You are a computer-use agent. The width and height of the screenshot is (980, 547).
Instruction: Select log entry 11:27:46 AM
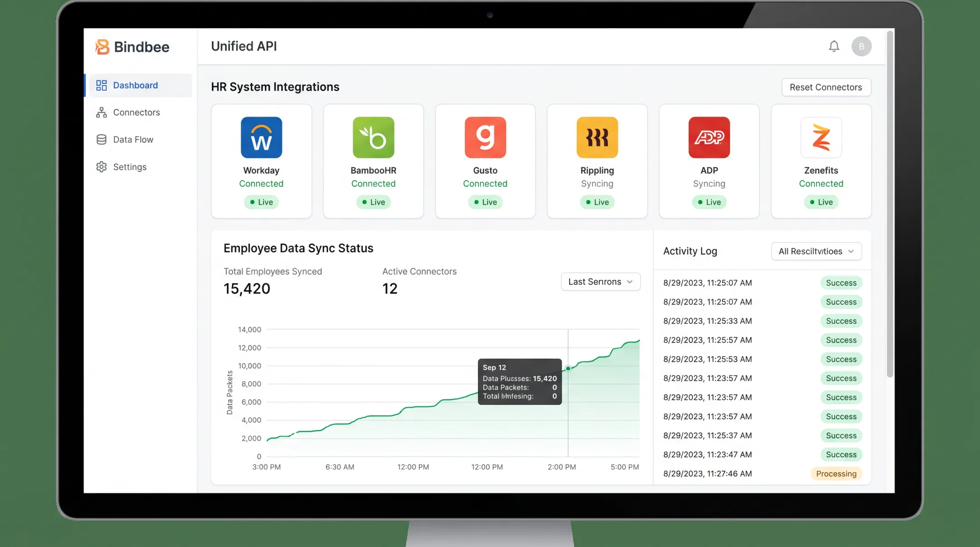(762, 474)
